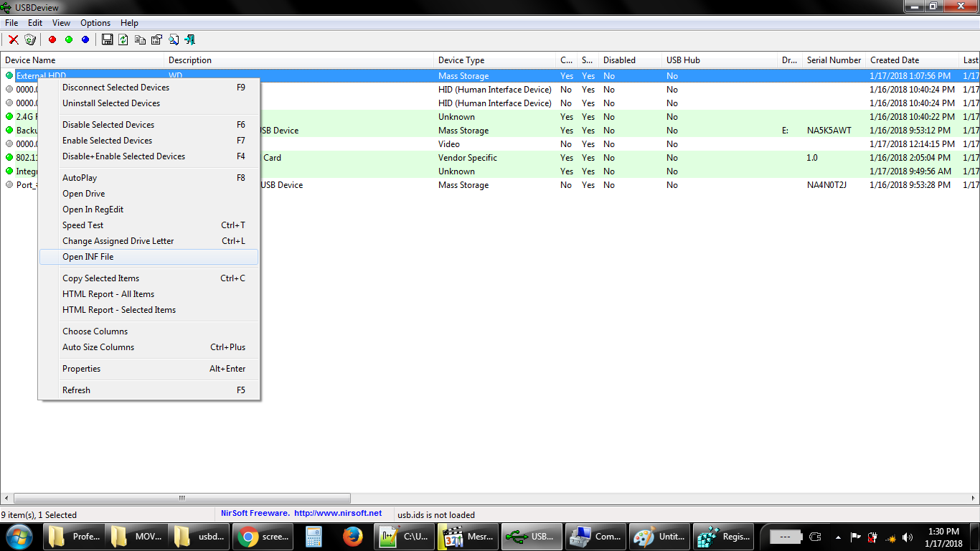Open the View menu
Viewport: 980px width, 551px height.
(x=61, y=23)
